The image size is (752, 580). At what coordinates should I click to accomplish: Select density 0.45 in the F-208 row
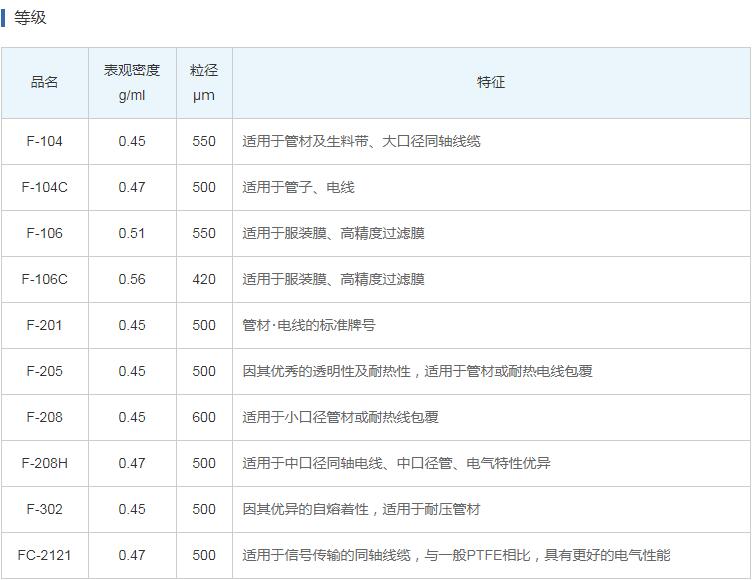pyautogui.click(x=132, y=417)
